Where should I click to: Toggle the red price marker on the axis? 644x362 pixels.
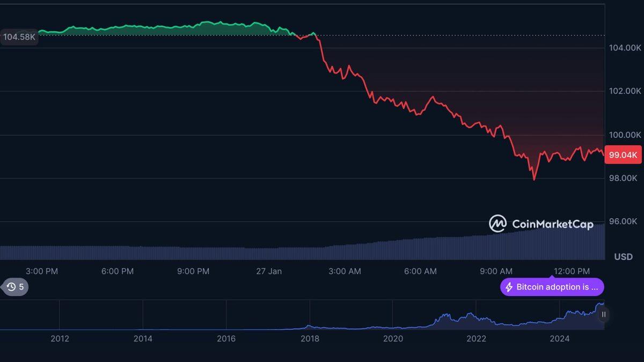623,154
